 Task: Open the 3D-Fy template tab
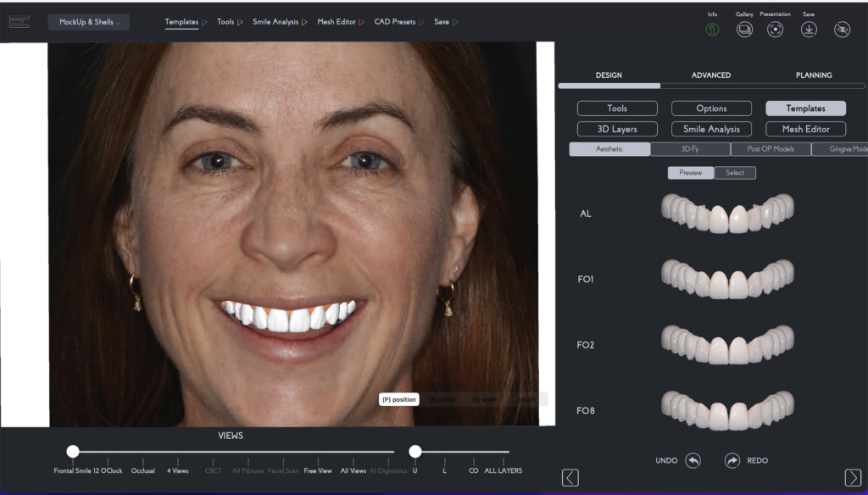point(691,148)
